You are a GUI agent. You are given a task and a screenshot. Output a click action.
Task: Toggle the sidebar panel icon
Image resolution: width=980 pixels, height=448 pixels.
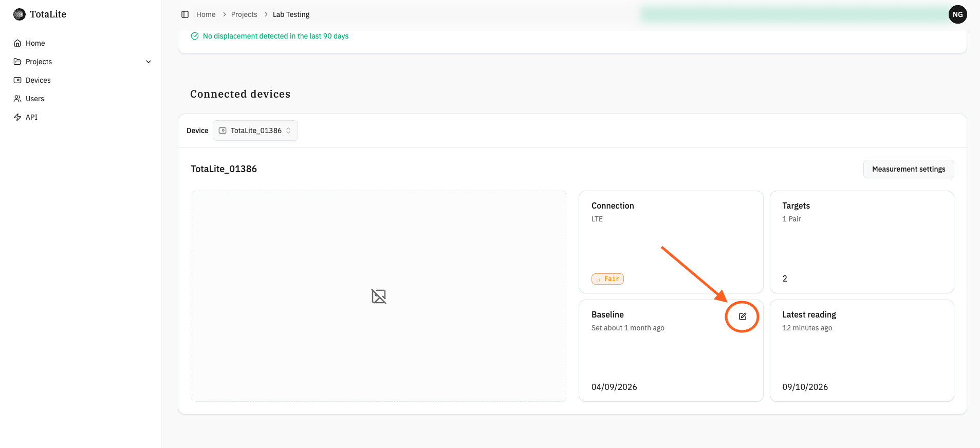tap(185, 14)
